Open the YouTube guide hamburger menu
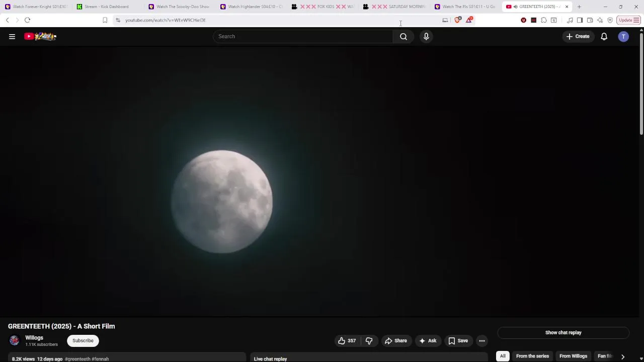 click(12, 36)
